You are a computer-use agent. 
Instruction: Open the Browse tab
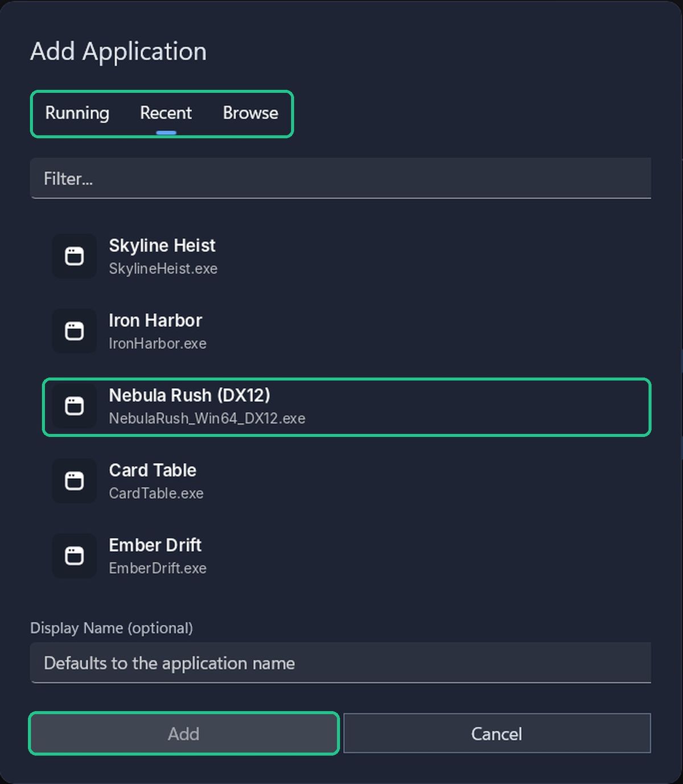coord(250,113)
